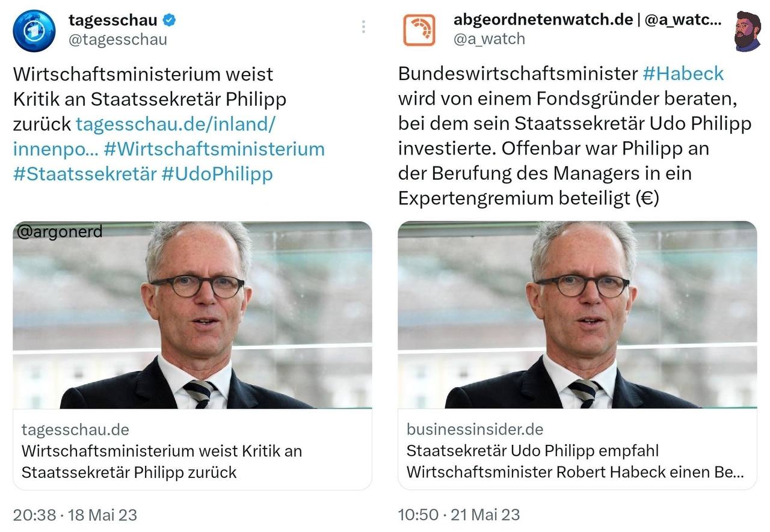Open the tagesschau.de article preview photo

tap(192, 315)
